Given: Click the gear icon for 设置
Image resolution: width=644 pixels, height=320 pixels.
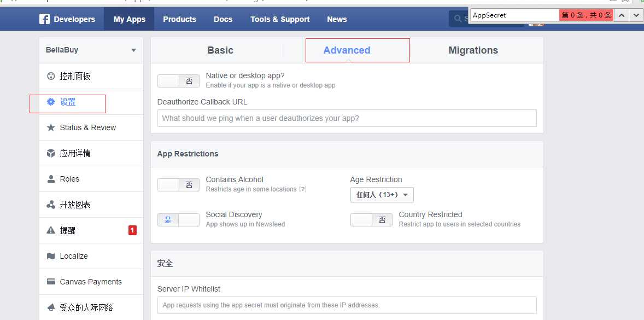Looking at the screenshot, I should (x=51, y=102).
